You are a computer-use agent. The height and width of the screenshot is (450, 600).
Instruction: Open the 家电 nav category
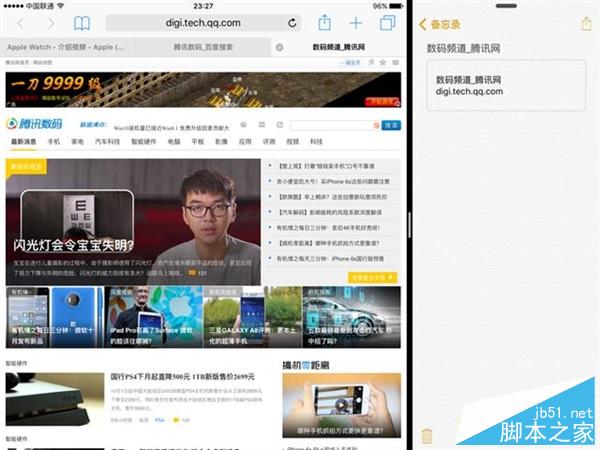point(77,142)
